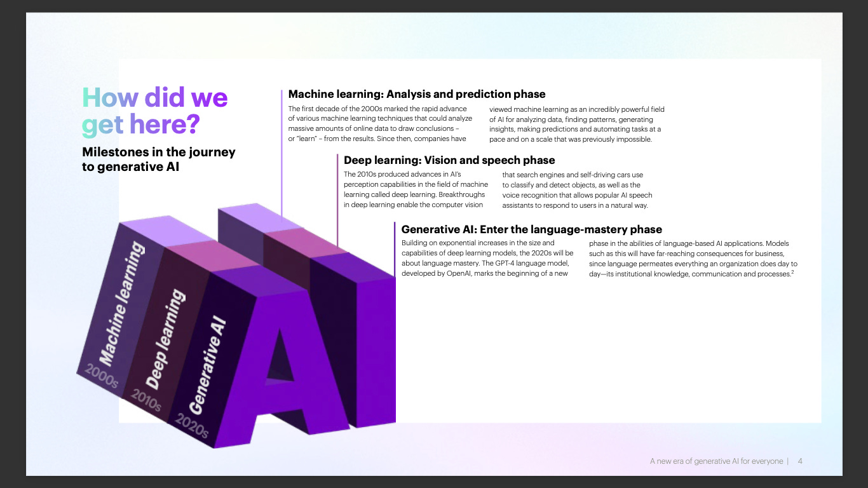Click the "2000s" decade label
868x488 pixels.
102,376
